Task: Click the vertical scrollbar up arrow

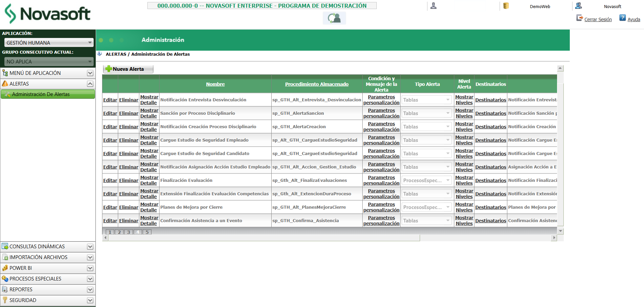Action: [x=560, y=68]
